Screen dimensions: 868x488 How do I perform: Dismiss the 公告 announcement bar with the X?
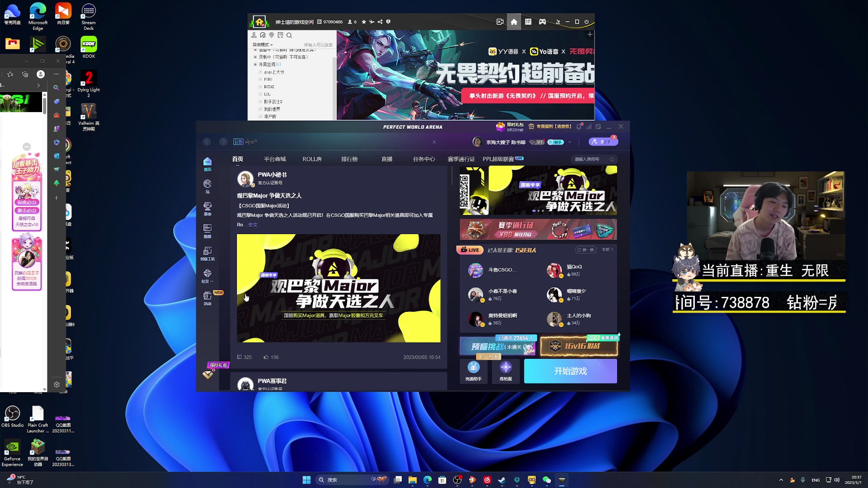click(x=434, y=142)
